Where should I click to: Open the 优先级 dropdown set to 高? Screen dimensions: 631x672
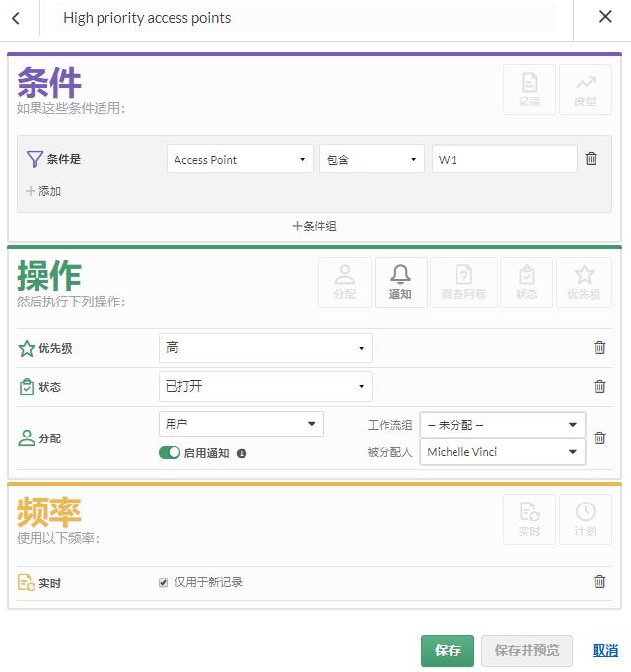click(x=265, y=348)
